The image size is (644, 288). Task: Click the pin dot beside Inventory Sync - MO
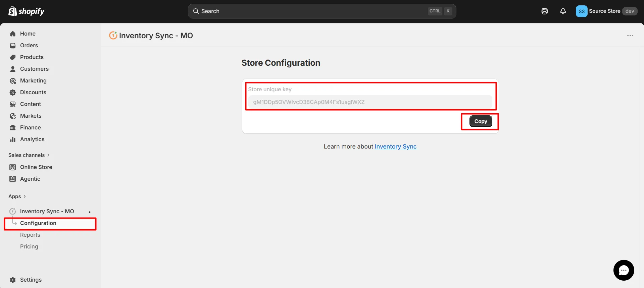point(90,212)
